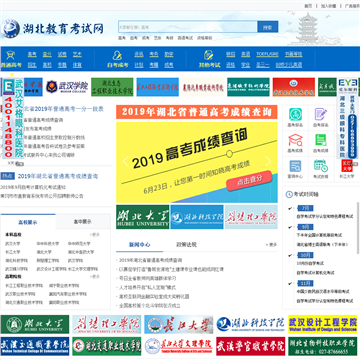Click 更多 in the news panel
The width and height of the screenshot is (360, 360).
point(272,245)
